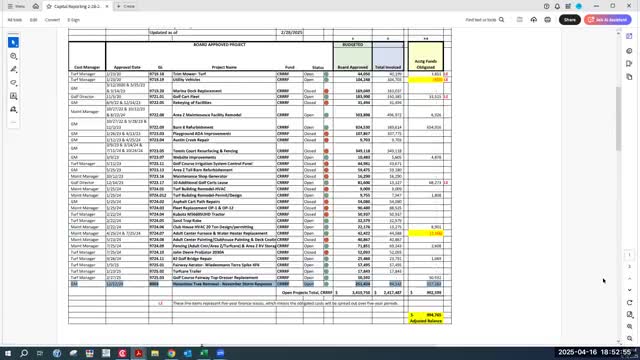Choose the text box tool in left toolbar
Viewport: 640px width, 360px height.
(x=13, y=96)
